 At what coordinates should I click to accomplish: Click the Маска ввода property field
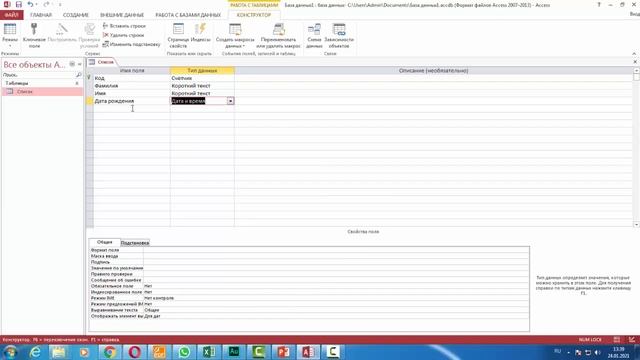coord(336,256)
